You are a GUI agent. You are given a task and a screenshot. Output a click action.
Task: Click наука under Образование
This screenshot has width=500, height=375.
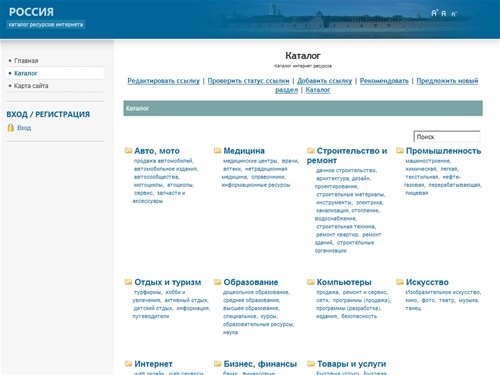click(x=230, y=332)
